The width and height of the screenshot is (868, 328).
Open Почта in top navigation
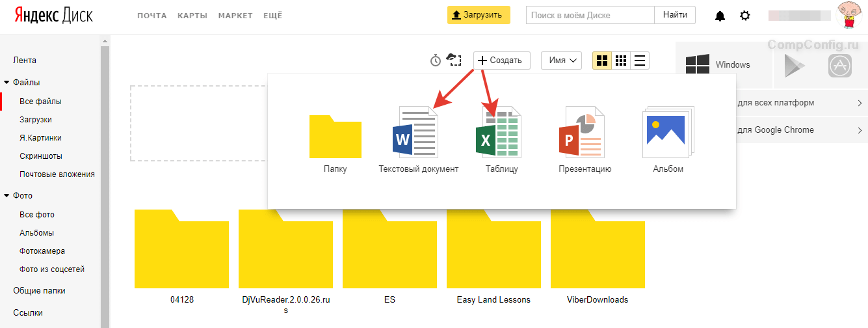coord(152,16)
